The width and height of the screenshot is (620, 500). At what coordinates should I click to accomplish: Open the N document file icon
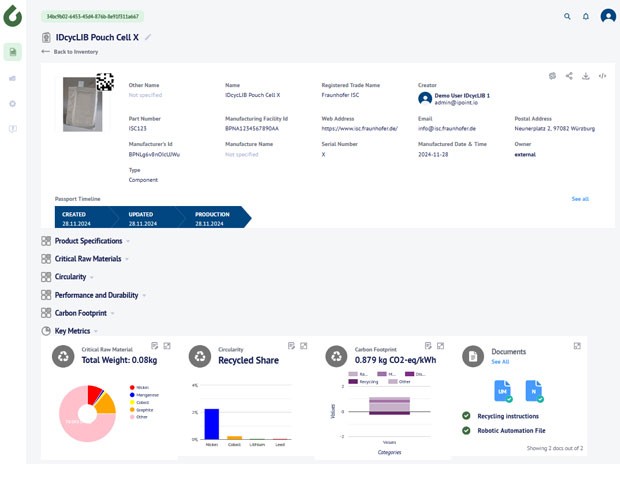point(534,391)
